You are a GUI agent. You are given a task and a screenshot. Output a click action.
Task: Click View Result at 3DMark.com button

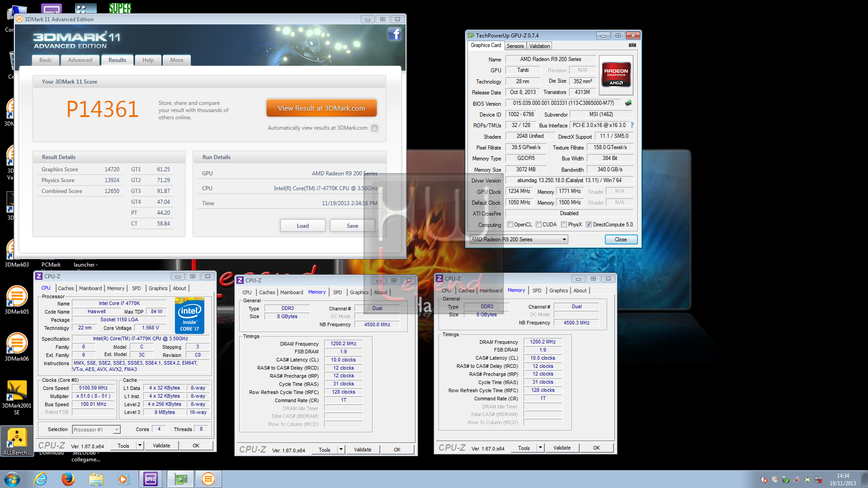tap(321, 108)
